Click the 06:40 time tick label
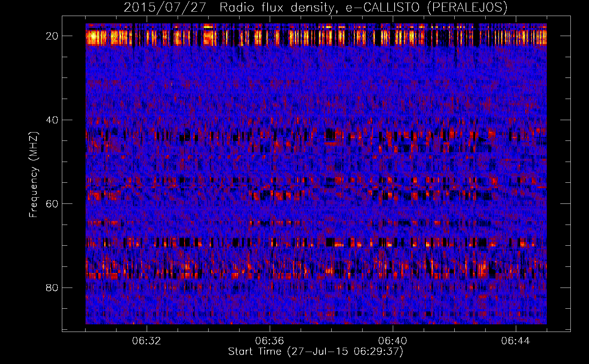Screen dimensions: 589x364 coord(392,341)
